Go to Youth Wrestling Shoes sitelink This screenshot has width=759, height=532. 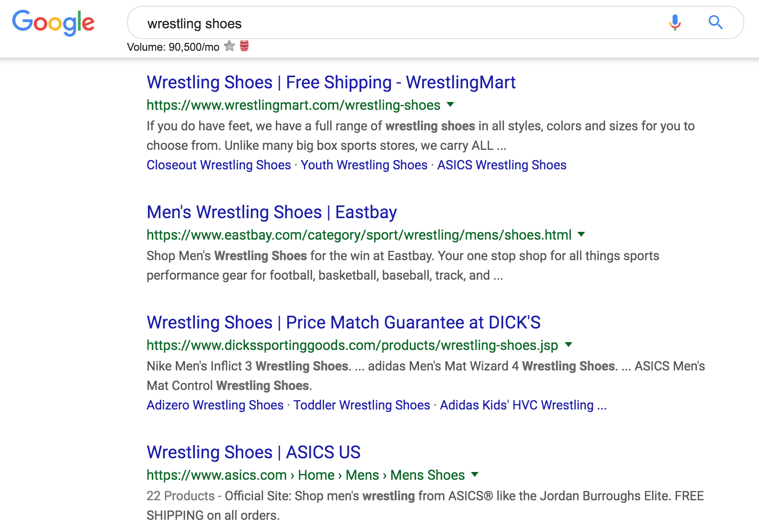pos(364,165)
